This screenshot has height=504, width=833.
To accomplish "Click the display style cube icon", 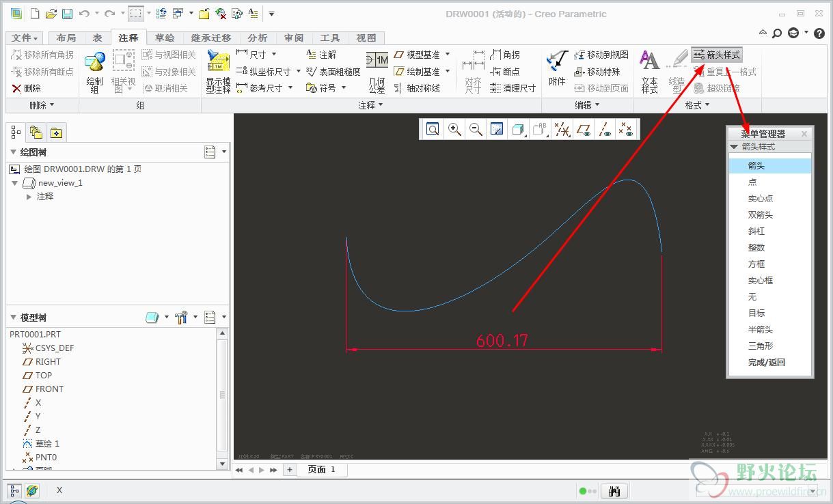I will [x=519, y=129].
